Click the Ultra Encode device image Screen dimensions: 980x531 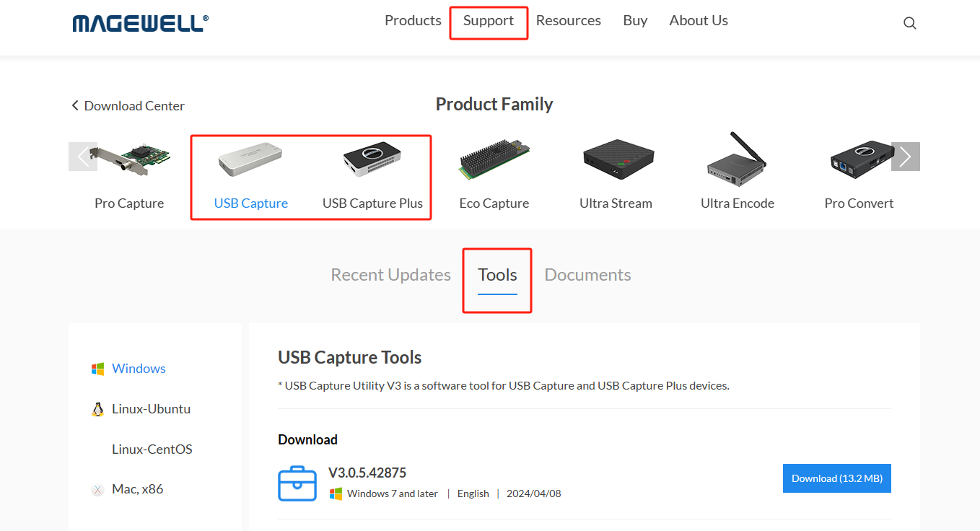point(736,157)
